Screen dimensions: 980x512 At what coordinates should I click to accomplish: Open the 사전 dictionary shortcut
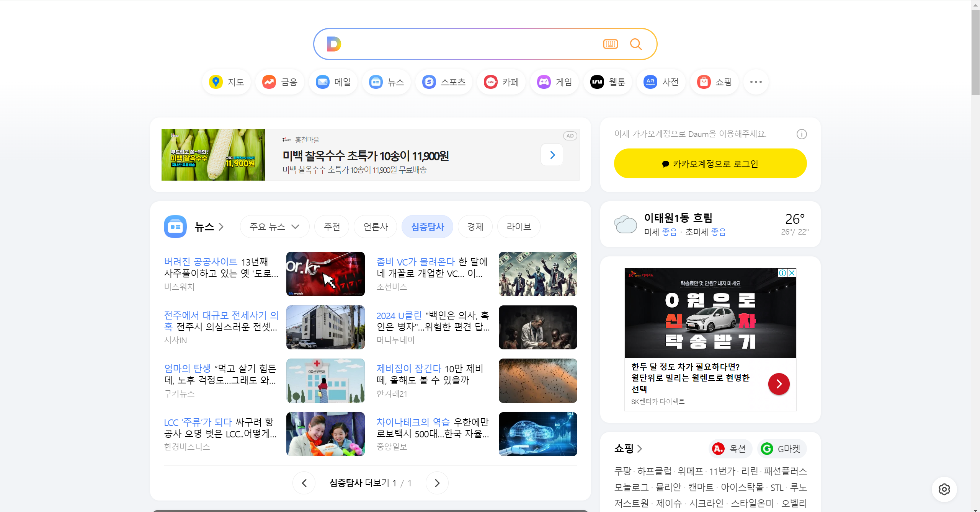[661, 82]
